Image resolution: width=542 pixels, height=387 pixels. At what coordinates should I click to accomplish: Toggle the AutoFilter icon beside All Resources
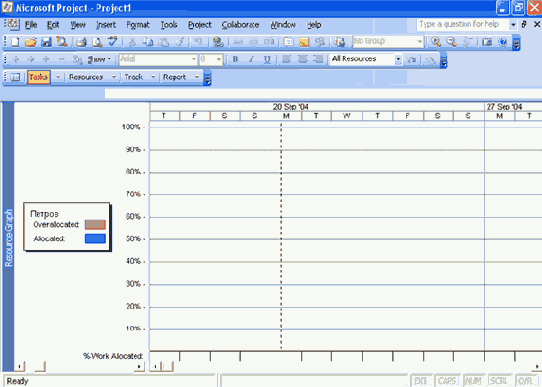pyautogui.click(x=411, y=60)
